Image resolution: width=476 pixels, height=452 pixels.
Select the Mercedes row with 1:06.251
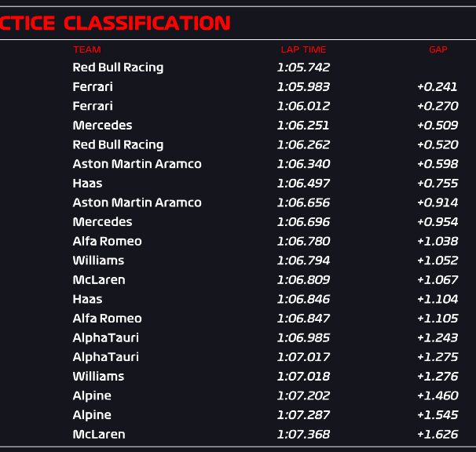coord(238,126)
